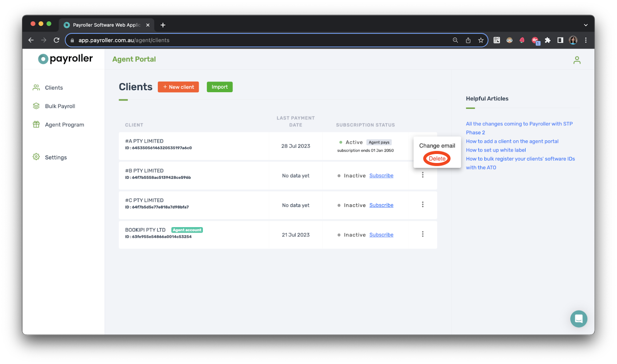Select Change email in the popup menu

[437, 146]
